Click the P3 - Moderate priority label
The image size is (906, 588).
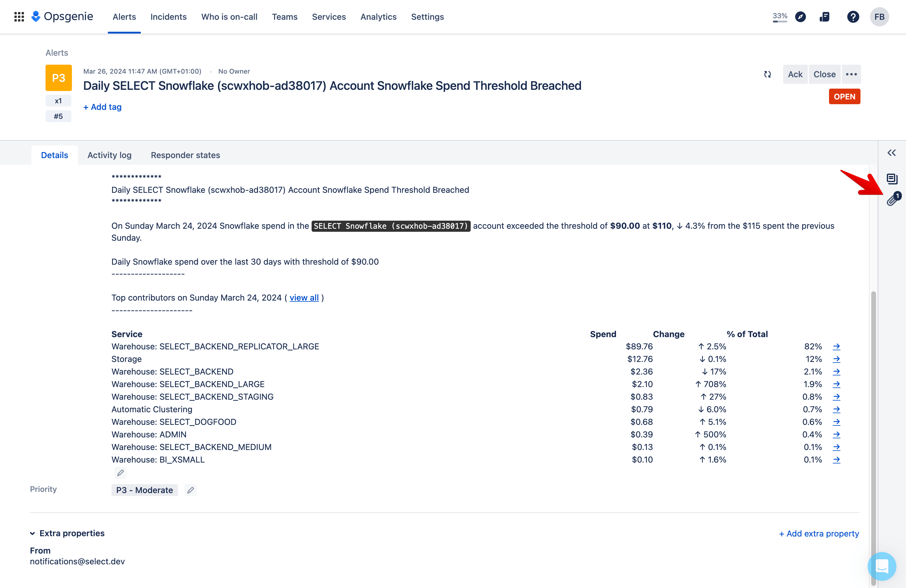(x=144, y=490)
